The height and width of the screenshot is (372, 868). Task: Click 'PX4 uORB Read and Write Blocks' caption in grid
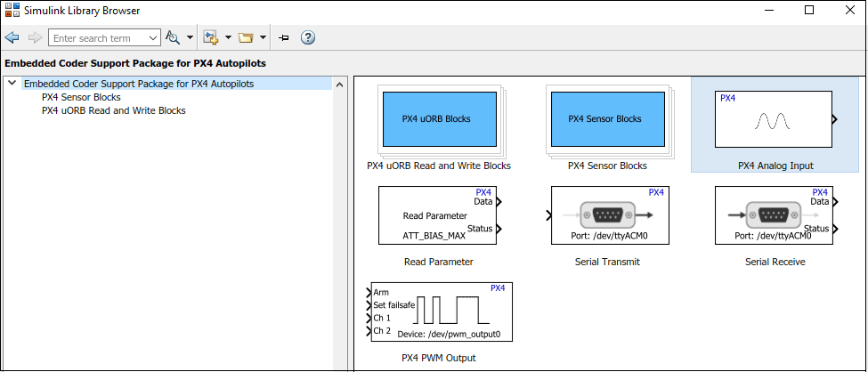pyautogui.click(x=439, y=166)
